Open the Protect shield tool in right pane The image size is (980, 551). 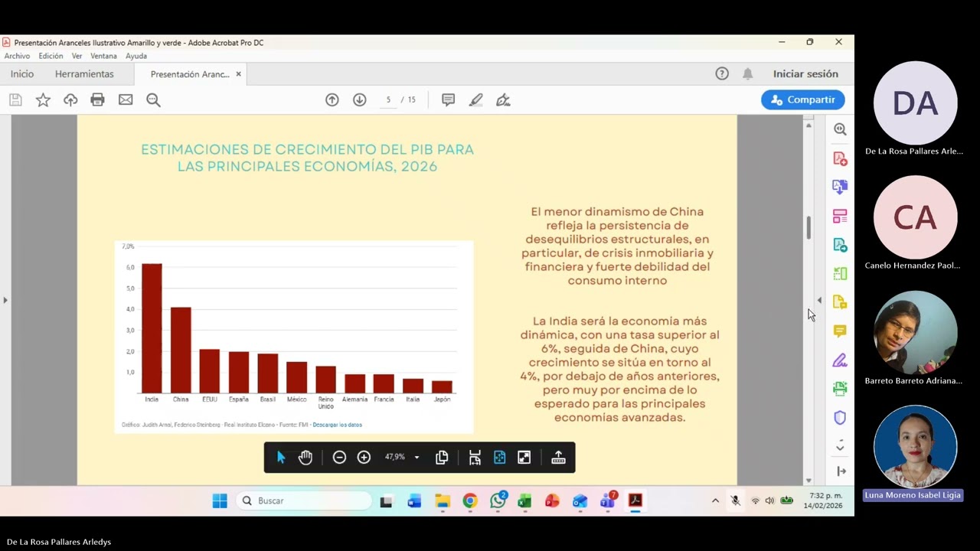[840, 418]
